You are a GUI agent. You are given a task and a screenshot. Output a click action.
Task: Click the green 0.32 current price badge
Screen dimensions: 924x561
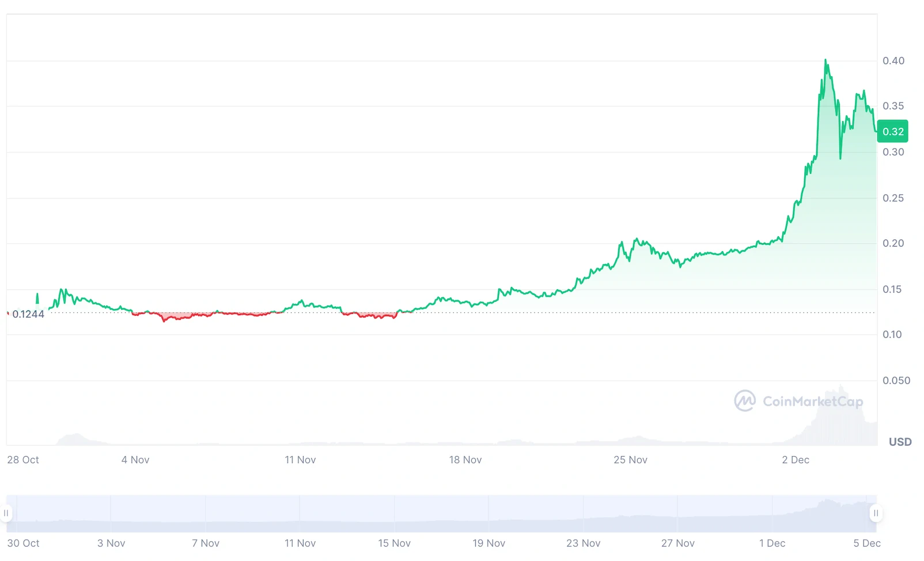tap(892, 131)
